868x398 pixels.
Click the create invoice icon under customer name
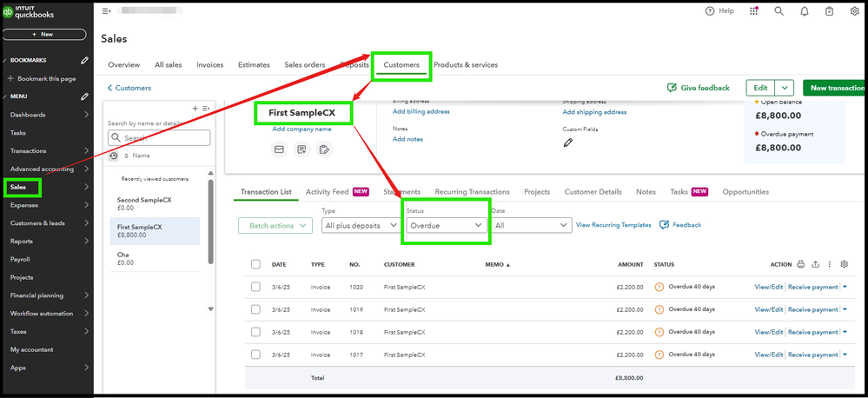(x=301, y=149)
